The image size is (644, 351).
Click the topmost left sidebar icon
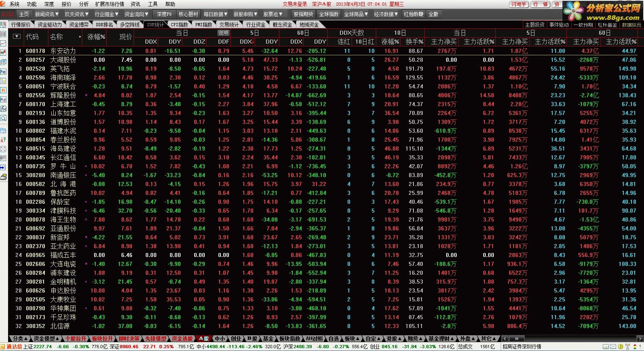point(3,25)
